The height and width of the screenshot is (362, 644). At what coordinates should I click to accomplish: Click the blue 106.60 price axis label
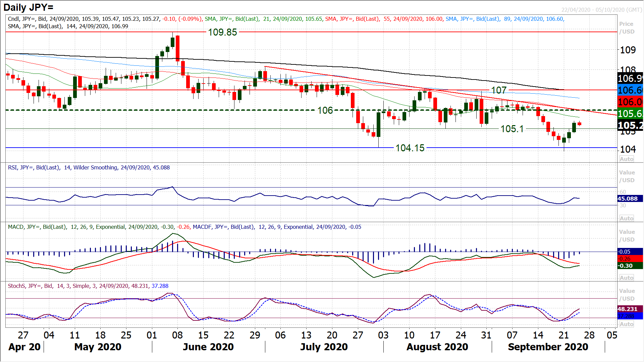(630, 90)
